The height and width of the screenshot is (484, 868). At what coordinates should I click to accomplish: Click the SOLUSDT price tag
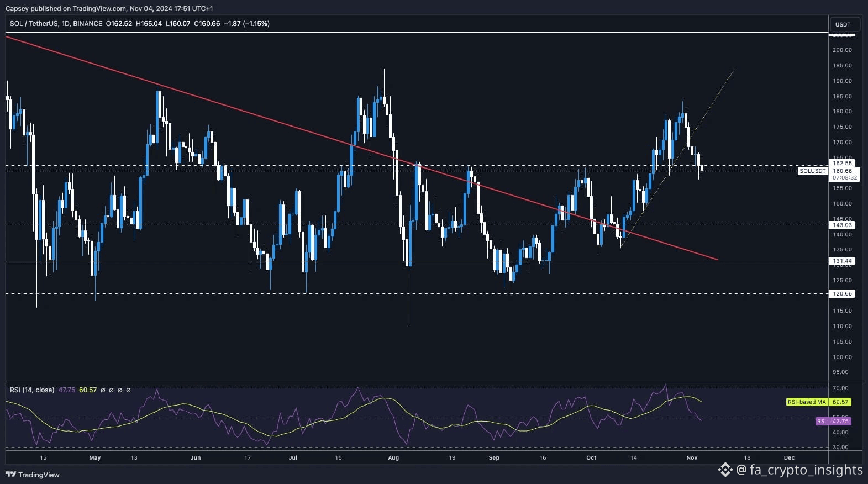[813, 171]
